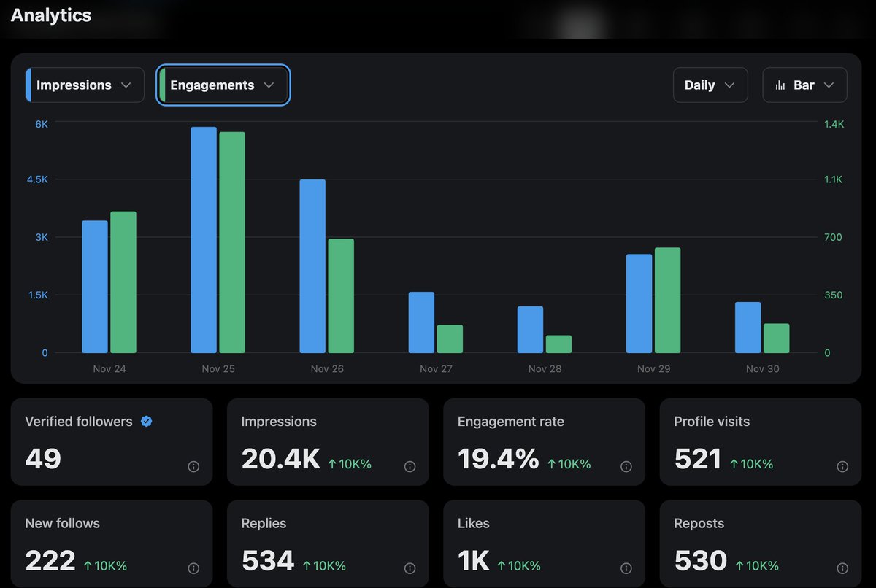Click the 4.5K left axis label
876x588 pixels.
coord(36,179)
